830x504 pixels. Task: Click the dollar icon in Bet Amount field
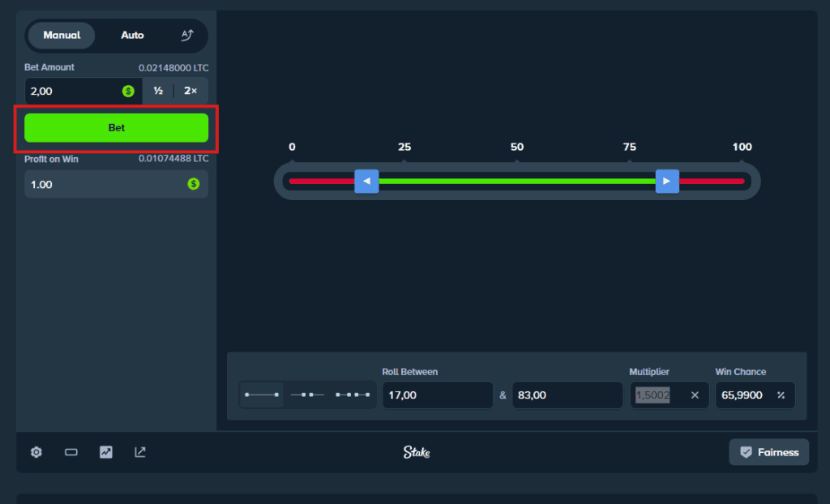(x=128, y=91)
